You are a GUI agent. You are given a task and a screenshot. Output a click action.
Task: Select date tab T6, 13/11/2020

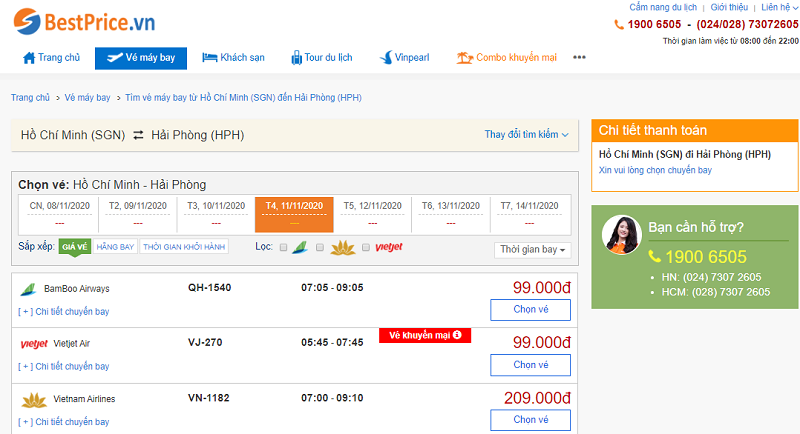click(451, 214)
